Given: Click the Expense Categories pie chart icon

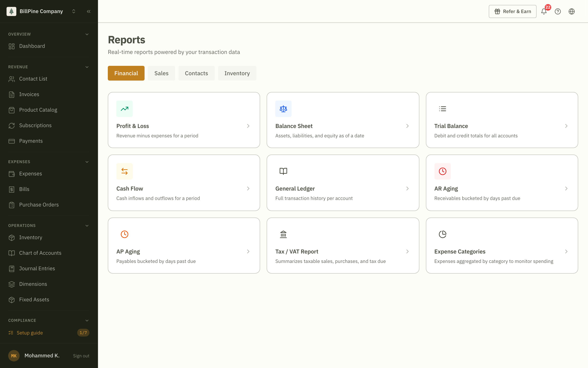Looking at the screenshot, I should point(442,234).
